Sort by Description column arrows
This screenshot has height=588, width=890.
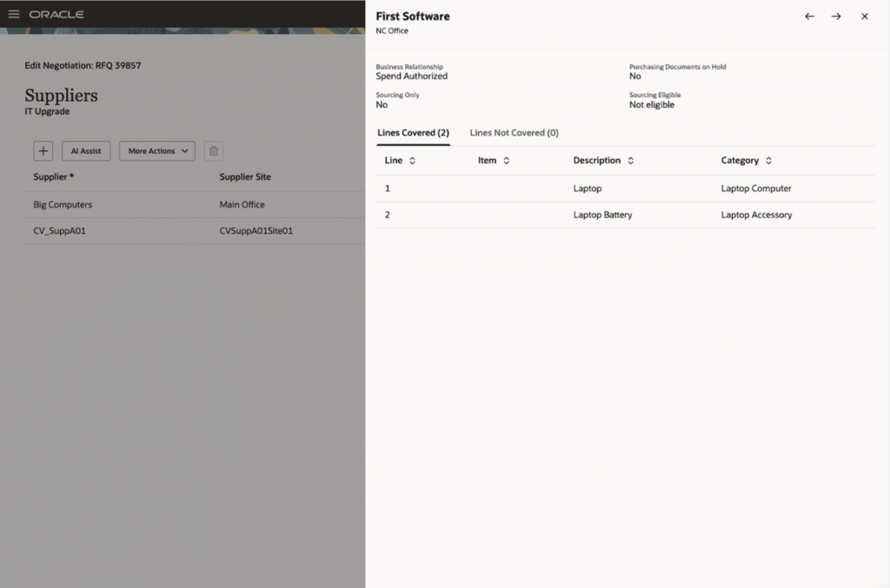pyautogui.click(x=631, y=161)
